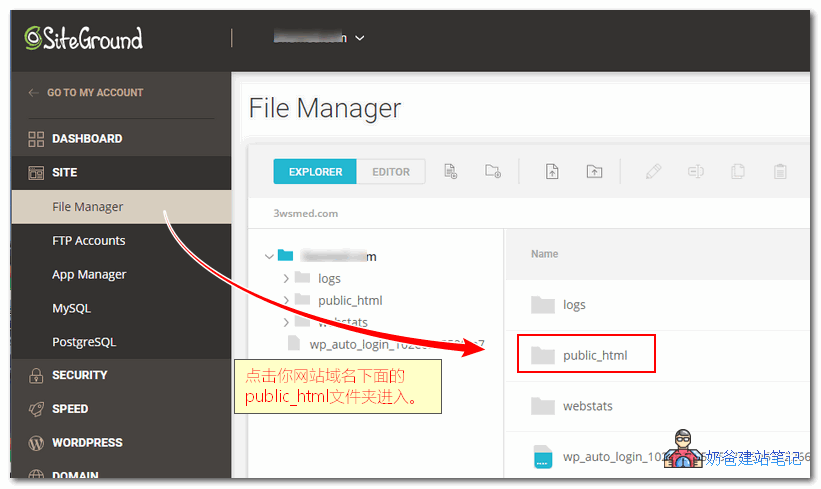This screenshot has height=489, width=821.
Task: Click the File Upload toolbar icon
Action: [x=552, y=171]
